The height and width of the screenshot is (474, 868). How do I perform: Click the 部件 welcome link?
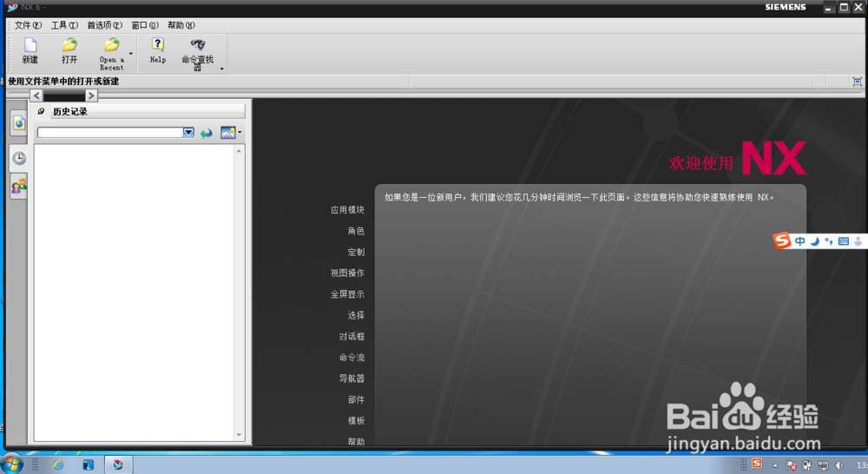[x=356, y=399]
